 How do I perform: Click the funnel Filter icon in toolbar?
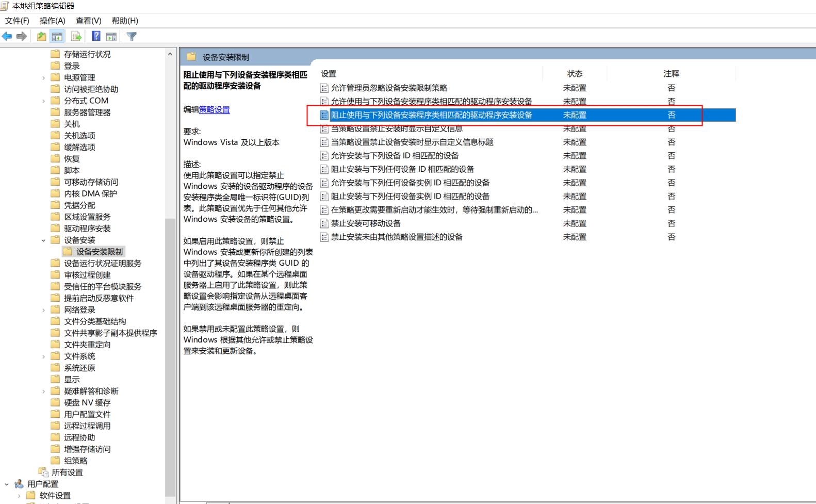132,36
